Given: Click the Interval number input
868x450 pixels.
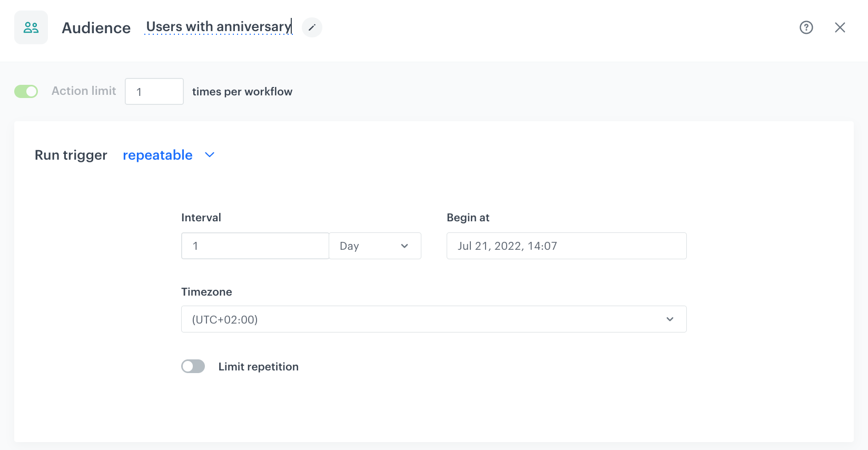Looking at the screenshot, I should pos(255,246).
